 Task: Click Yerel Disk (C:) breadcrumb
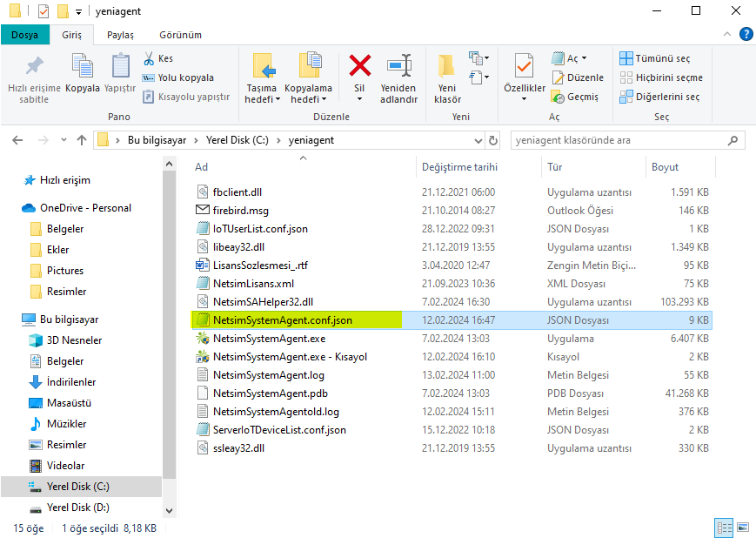tap(238, 140)
